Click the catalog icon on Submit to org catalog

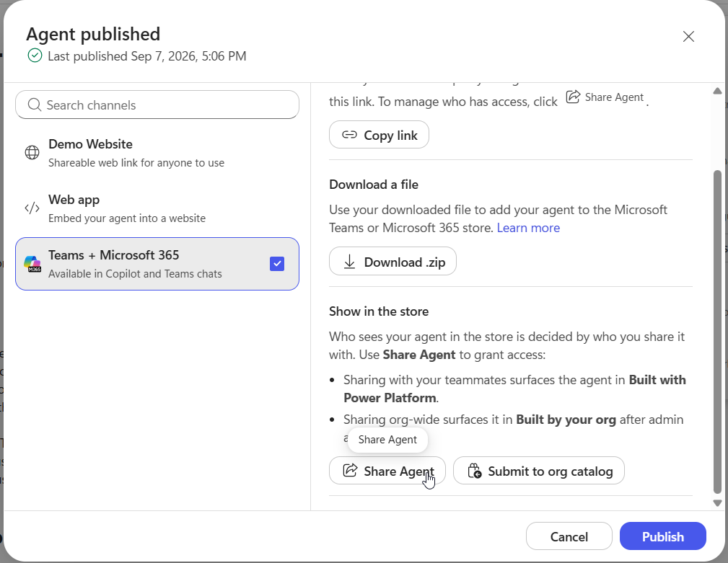click(x=474, y=471)
